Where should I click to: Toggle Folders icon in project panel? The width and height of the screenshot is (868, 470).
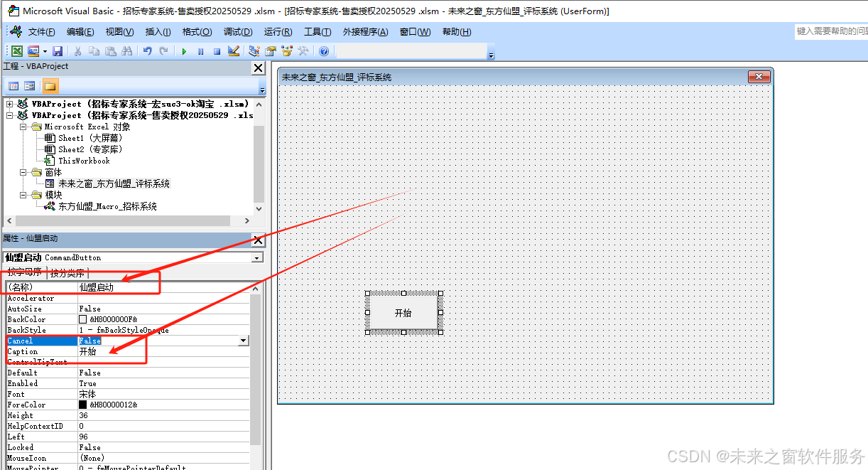(x=50, y=86)
